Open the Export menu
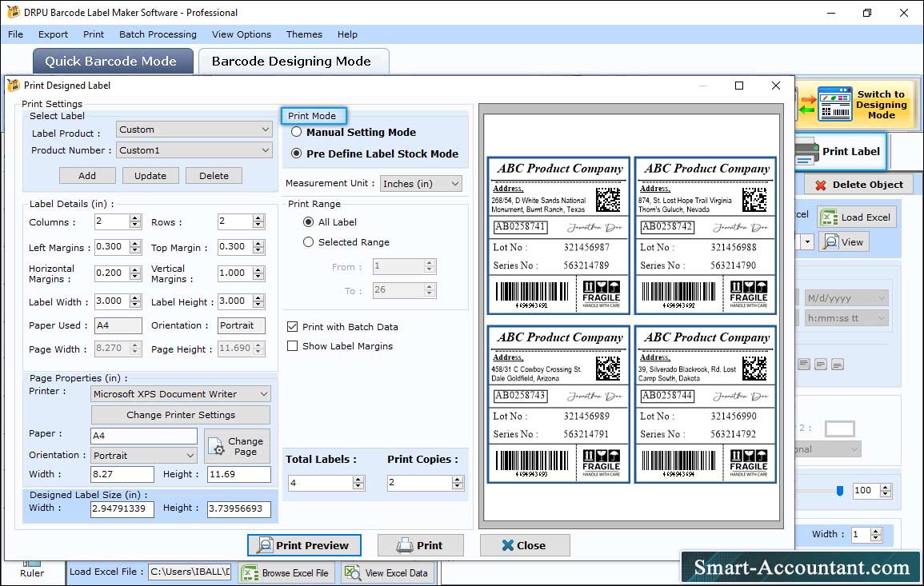Image resolution: width=924 pixels, height=586 pixels. click(x=53, y=34)
